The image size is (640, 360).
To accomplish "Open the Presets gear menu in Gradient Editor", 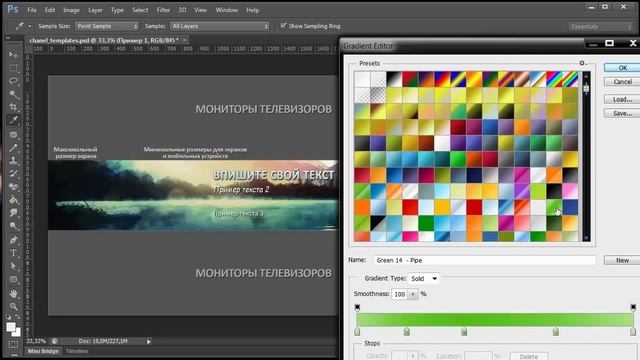I will [x=582, y=63].
